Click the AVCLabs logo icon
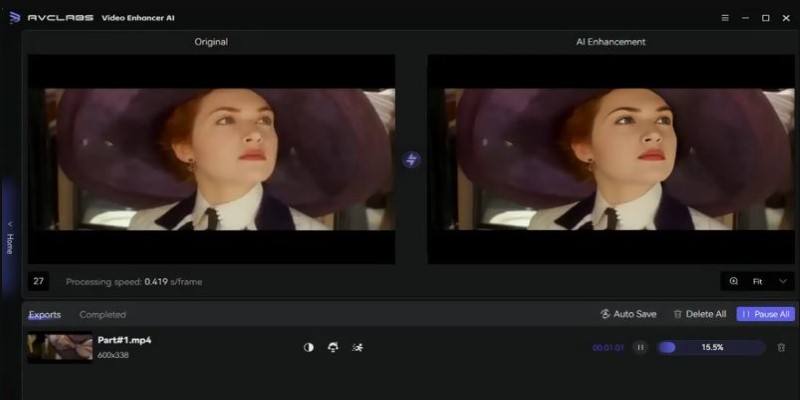This screenshot has height=400, width=800. pyautogui.click(x=14, y=18)
